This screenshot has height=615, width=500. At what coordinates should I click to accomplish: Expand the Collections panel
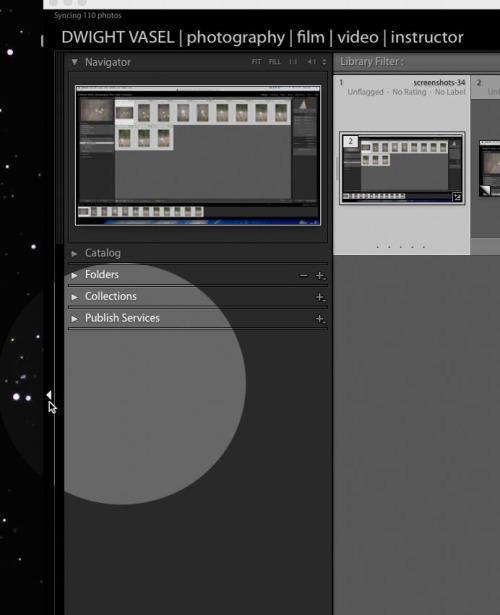point(74,297)
